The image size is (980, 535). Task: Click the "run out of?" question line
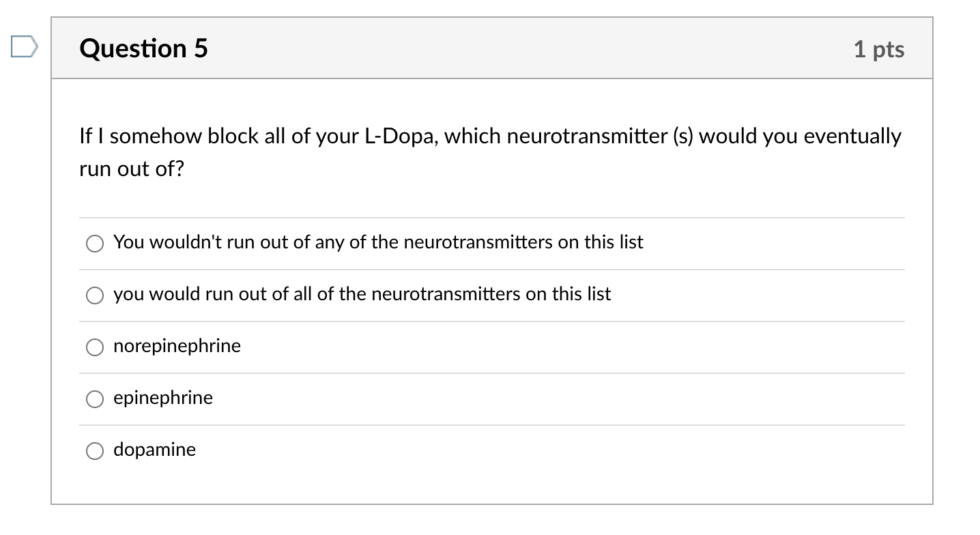[x=132, y=169]
